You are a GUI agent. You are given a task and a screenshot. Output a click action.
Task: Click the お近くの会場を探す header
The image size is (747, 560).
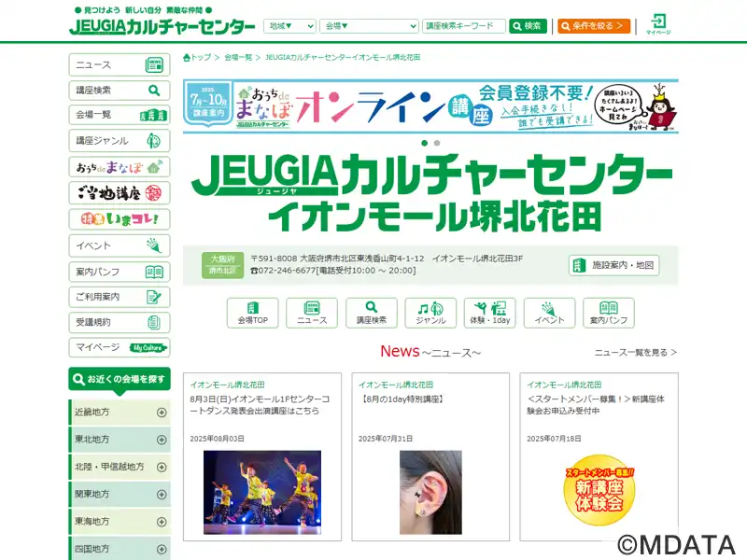click(x=120, y=380)
